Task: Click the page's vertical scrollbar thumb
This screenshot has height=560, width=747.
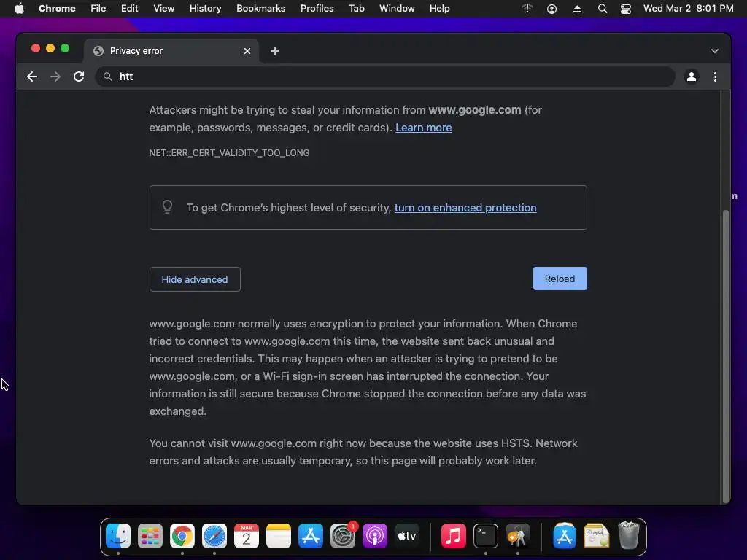Action: pos(726,355)
